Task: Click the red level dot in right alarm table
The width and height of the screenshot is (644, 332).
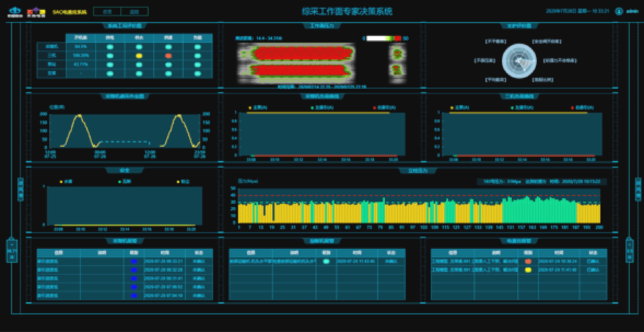Action: click(528, 261)
